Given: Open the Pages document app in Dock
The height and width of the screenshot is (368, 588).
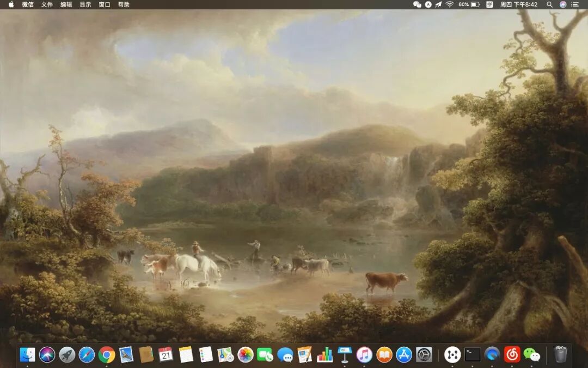Looking at the screenshot, I should pyautogui.click(x=304, y=355).
